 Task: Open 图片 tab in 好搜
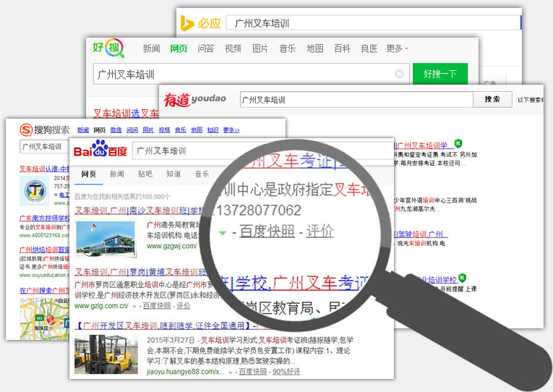(x=260, y=48)
